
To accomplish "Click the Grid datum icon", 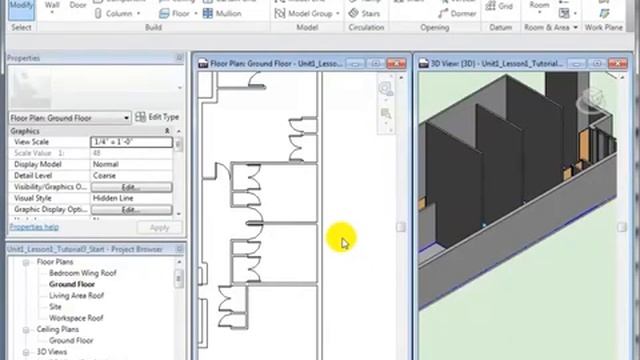I will tap(491, 6).
